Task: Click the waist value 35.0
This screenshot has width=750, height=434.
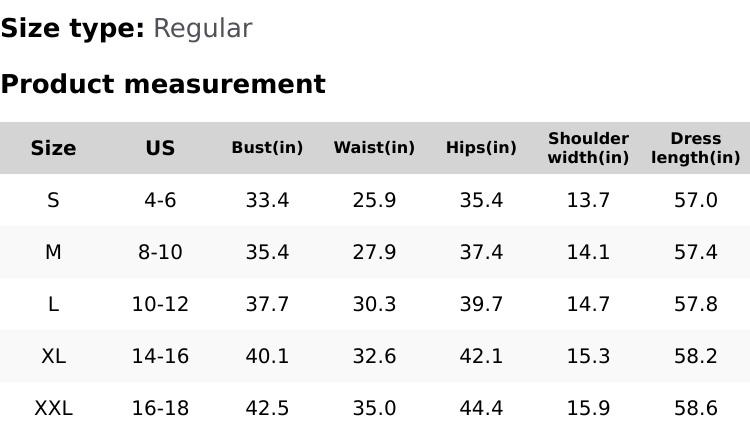Action: click(x=374, y=408)
